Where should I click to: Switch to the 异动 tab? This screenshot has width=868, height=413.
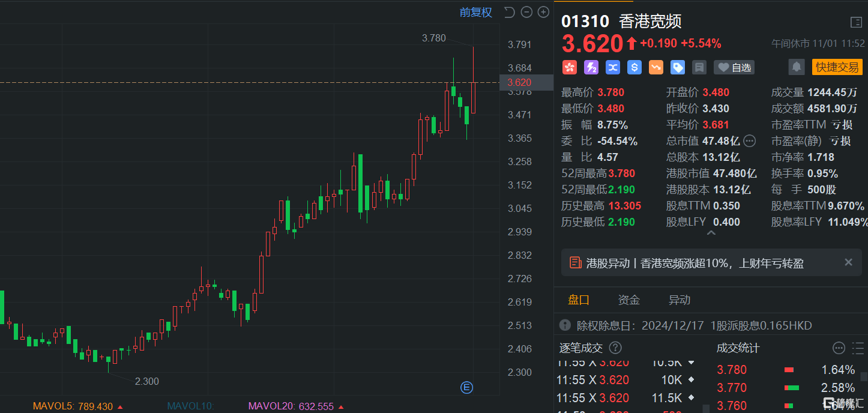tap(679, 300)
